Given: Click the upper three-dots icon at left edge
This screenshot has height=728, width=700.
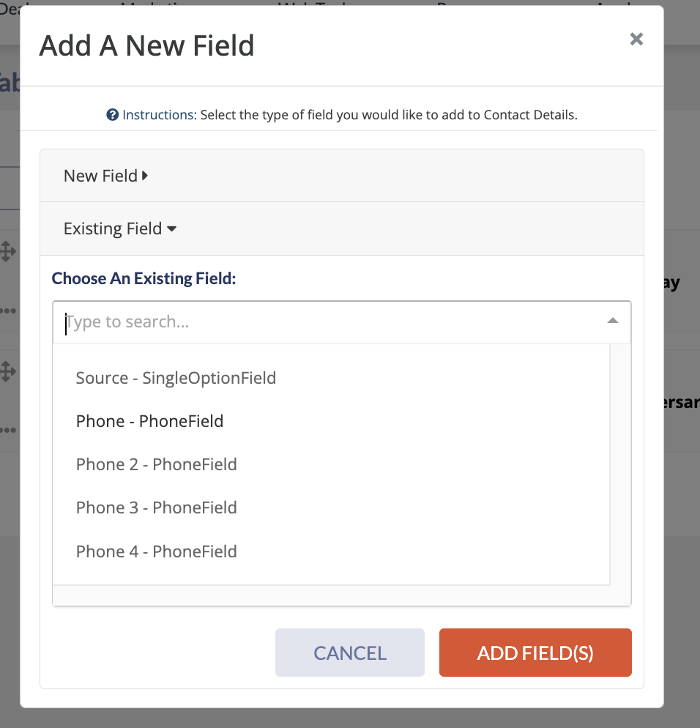Looking at the screenshot, I should click(8, 311).
